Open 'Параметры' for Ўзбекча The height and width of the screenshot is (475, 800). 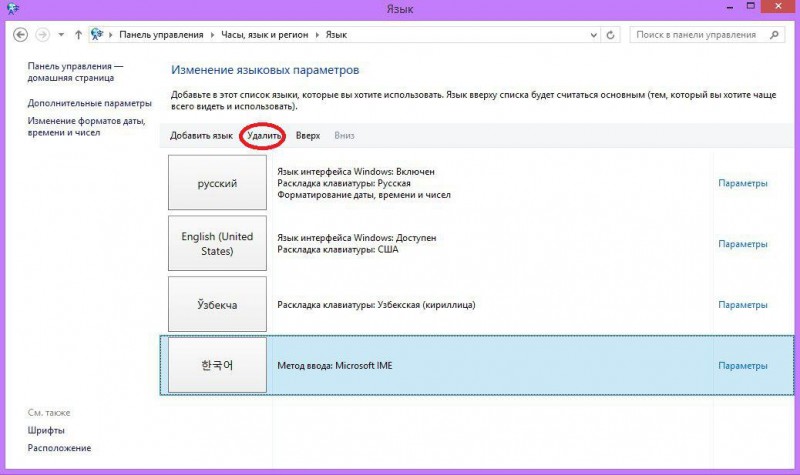tap(743, 305)
